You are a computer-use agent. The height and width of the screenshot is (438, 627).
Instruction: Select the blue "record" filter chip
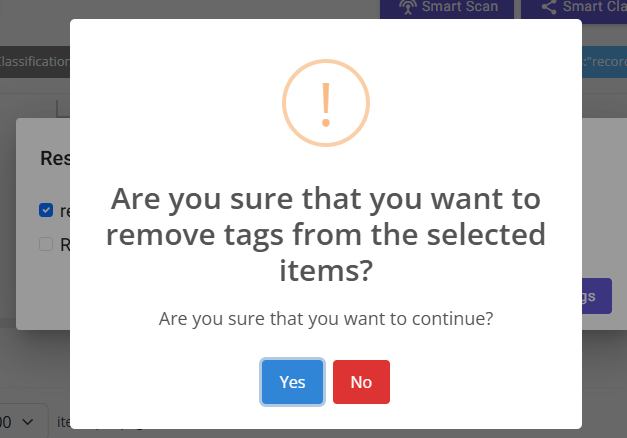(604, 62)
